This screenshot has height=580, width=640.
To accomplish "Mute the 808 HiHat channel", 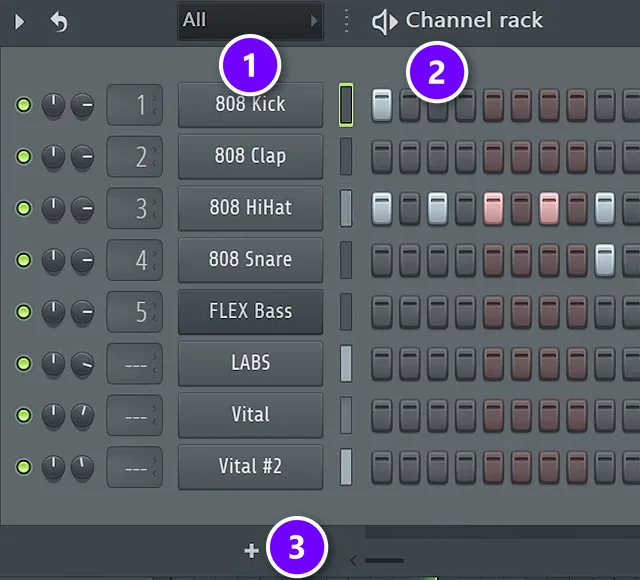I will pyautogui.click(x=24, y=208).
